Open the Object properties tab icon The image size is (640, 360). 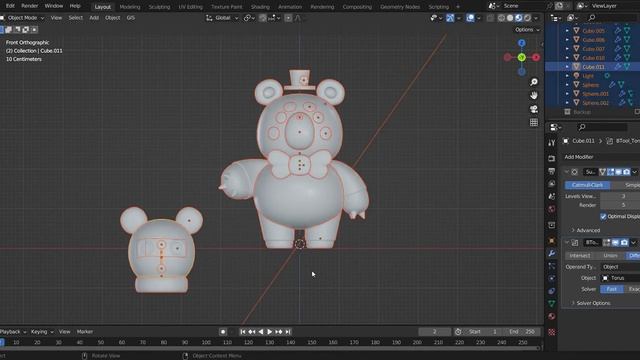click(551, 240)
